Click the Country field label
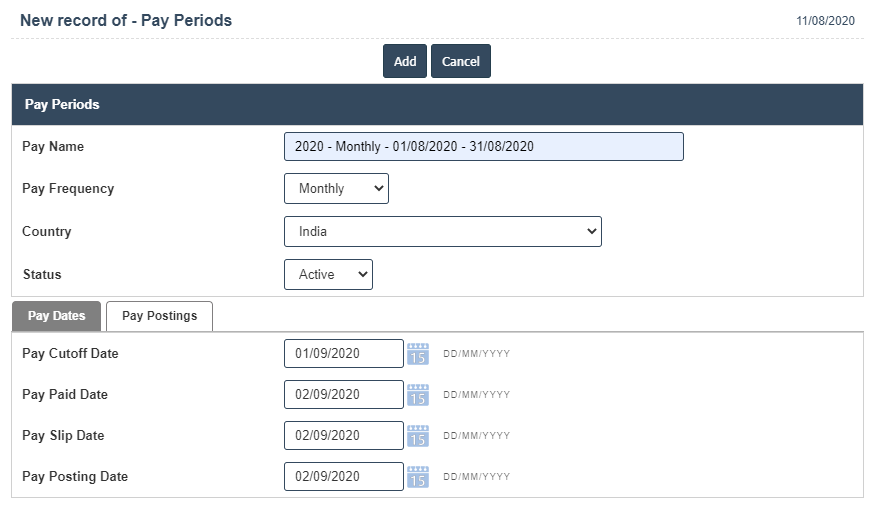The width and height of the screenshot is (880, 513). 47,232
